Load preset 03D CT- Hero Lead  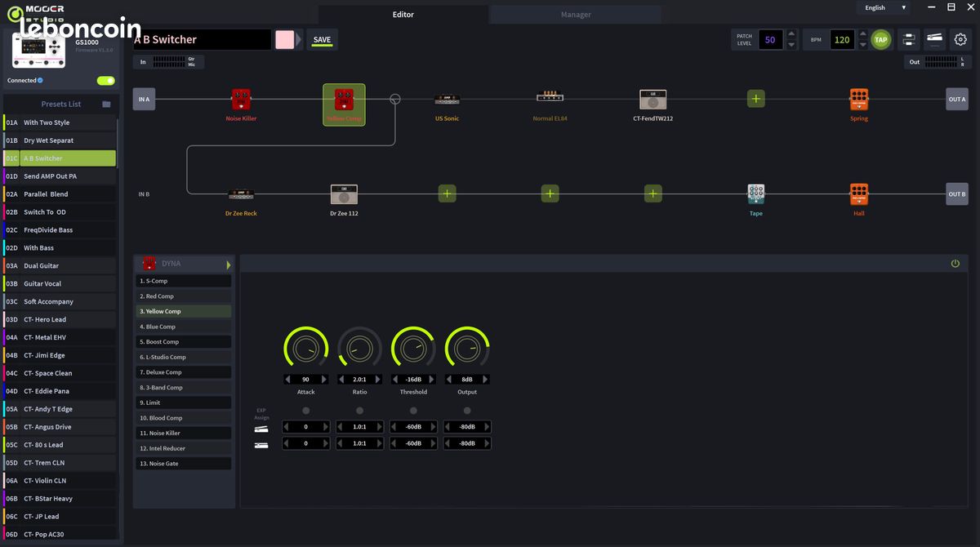(x=60, y=319)
